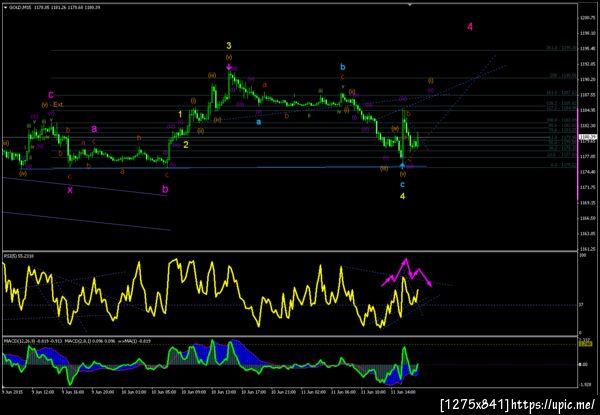This screenshot has width=600, height=415.
Task: Click the yellow wave label 4
Action: point(403,196)
